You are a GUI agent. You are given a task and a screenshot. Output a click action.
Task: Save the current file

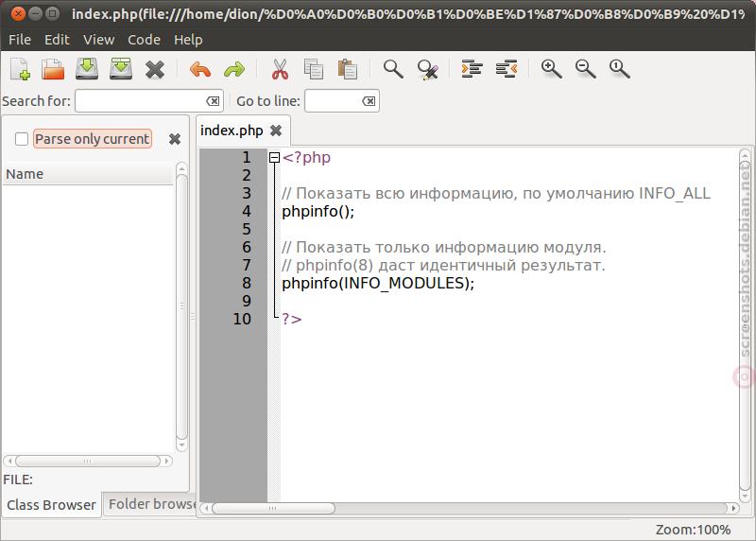point(87,69)
